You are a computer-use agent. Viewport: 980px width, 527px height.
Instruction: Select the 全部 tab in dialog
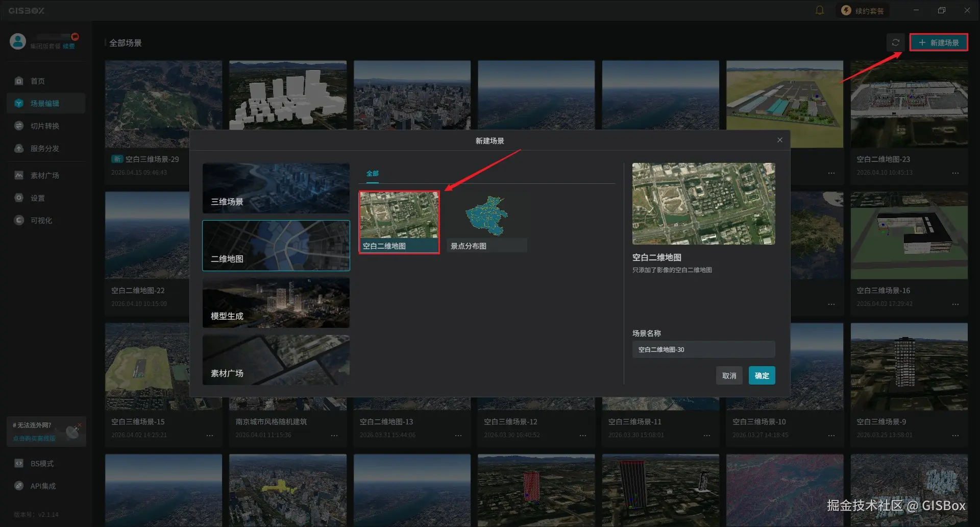[373, 174]
